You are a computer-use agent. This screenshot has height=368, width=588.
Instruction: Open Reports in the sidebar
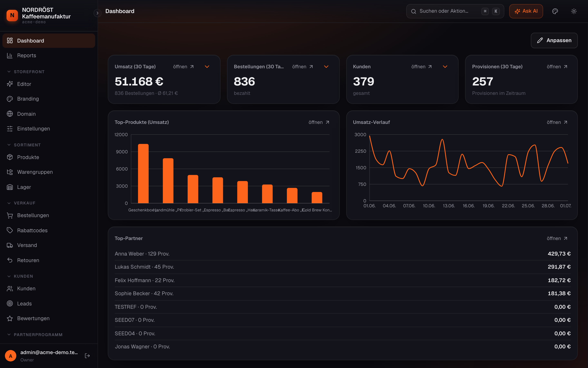coord(49,55)
